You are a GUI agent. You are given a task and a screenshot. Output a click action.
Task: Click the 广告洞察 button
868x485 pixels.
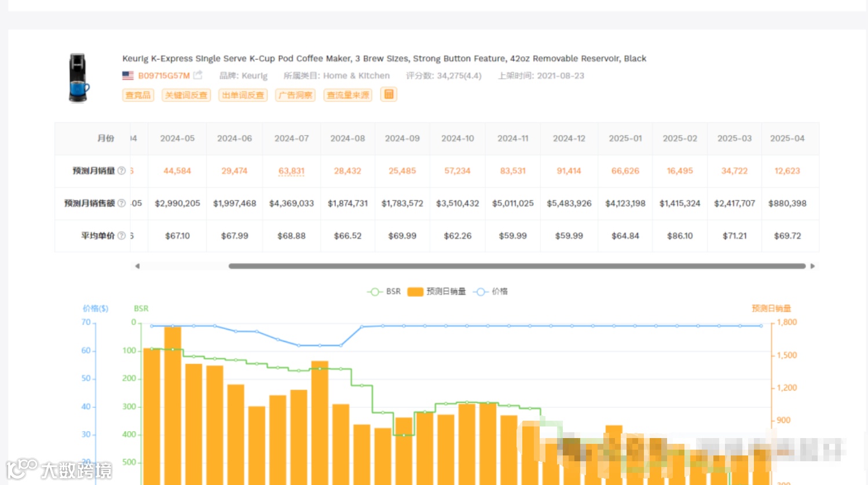[x=295, y=95]
